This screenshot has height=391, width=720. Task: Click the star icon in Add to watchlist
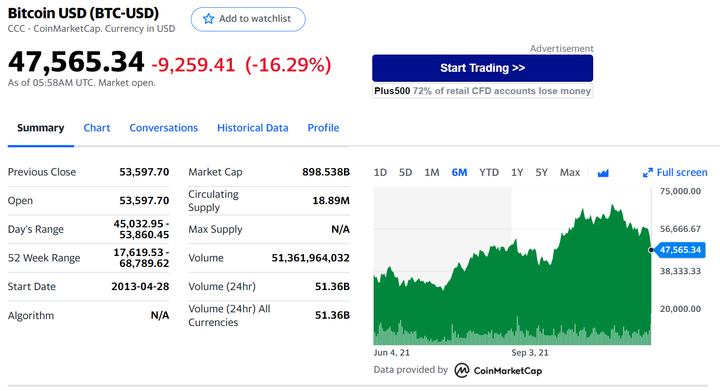pos(208,19)
